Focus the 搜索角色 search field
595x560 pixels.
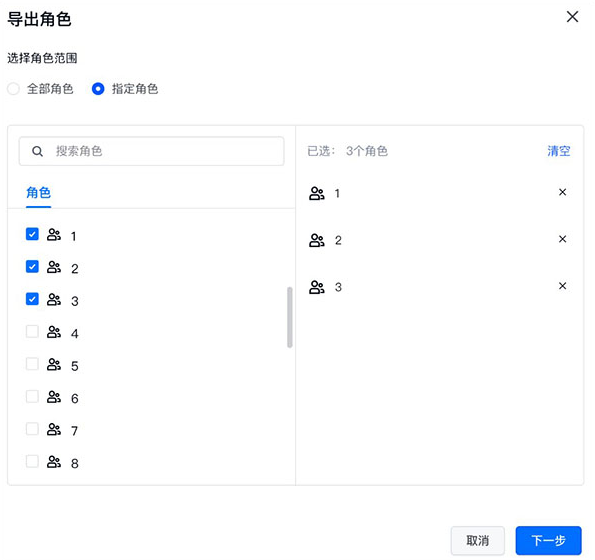tap(151, 151)
